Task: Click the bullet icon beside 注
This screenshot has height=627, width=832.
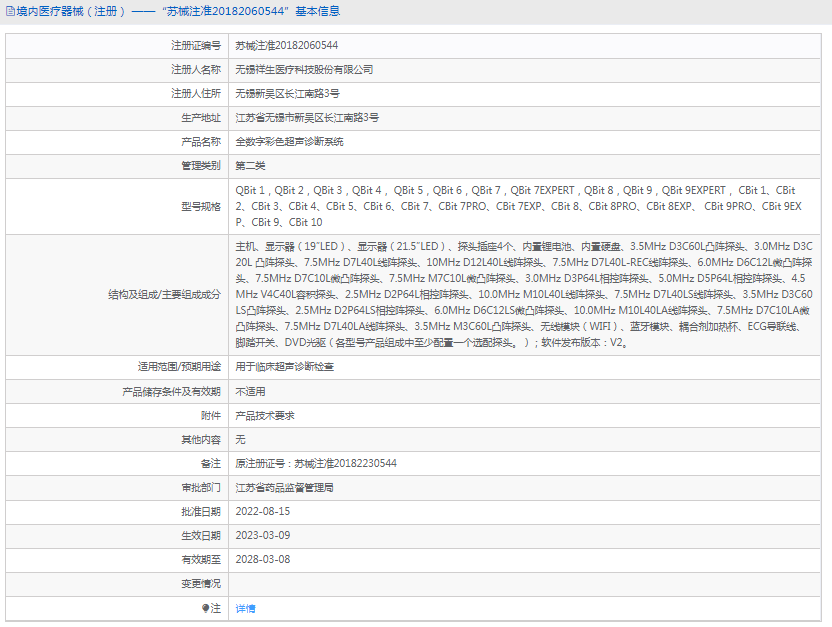Action: [x=205, y=608]
